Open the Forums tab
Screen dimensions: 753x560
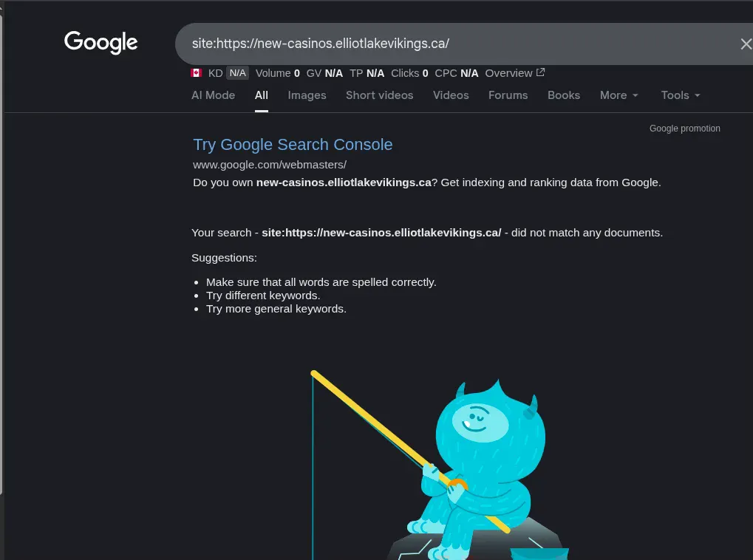pyautogui.click(x=508, y=95)
